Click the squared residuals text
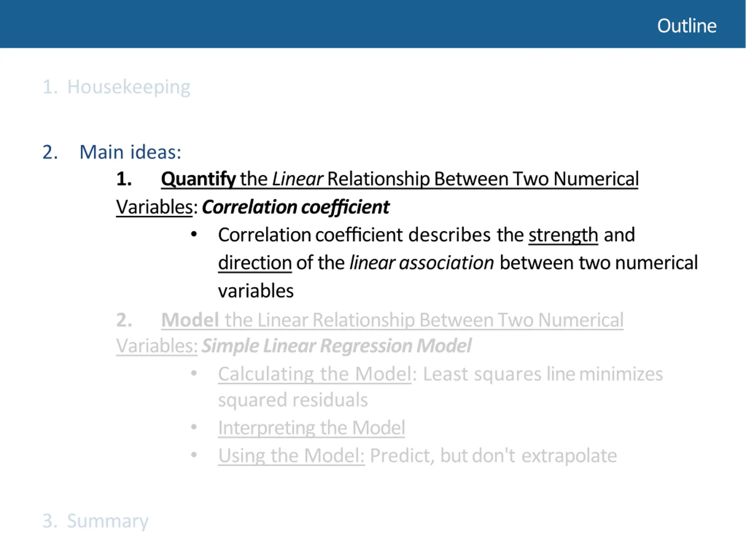This screenshot has height=560, width=746. [293, 400]
